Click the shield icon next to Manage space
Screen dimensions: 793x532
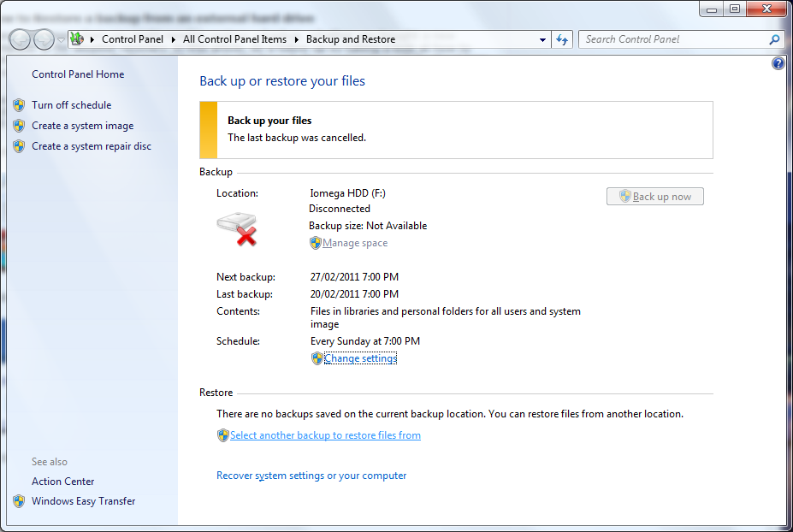tap(315, 243)
